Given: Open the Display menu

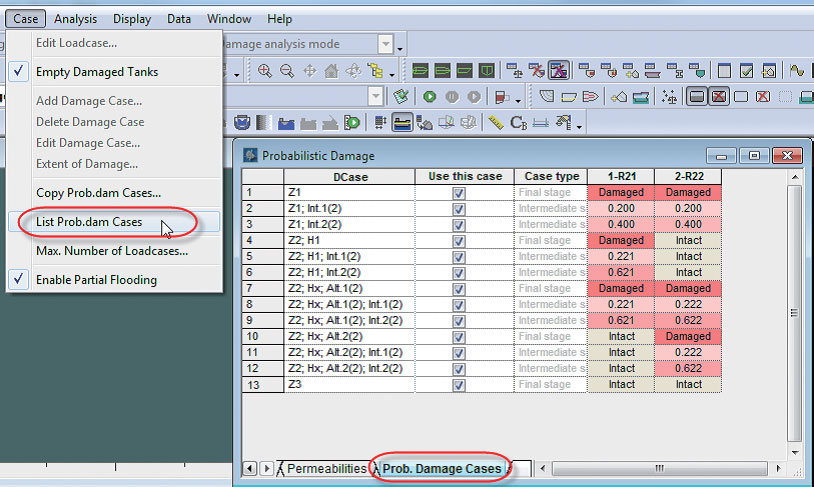Looking at the screenshot, I should coord(132,19).
